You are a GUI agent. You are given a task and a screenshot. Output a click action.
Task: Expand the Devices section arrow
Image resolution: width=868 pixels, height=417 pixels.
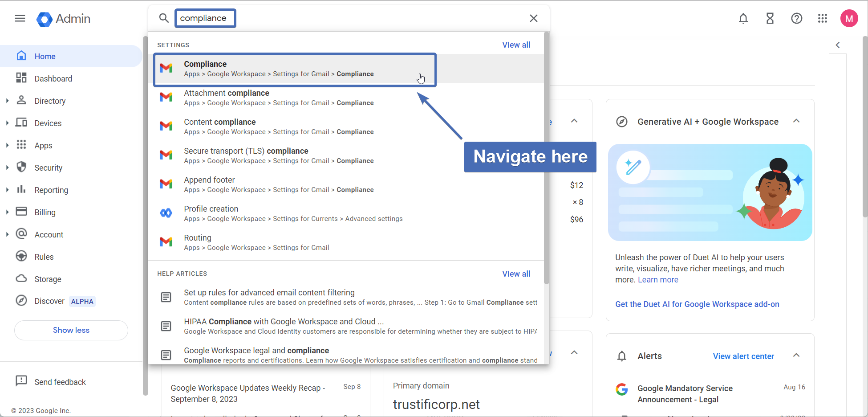7,123
